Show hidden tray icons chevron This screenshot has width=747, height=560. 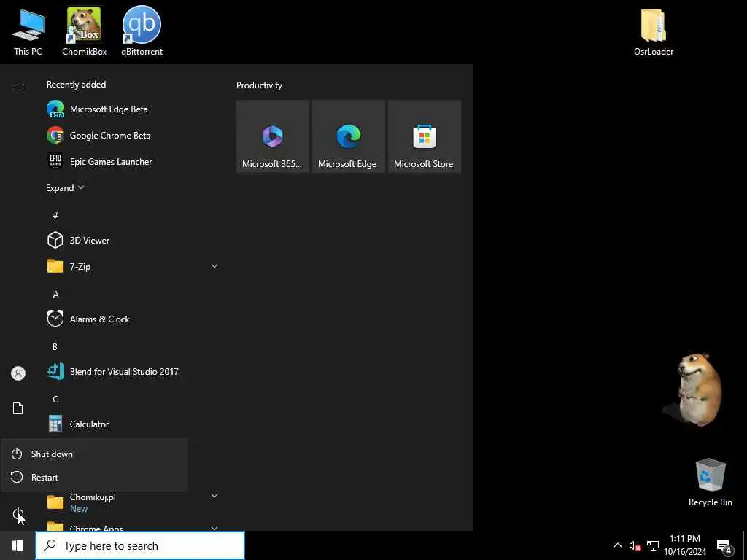click(x=617, y=545)
